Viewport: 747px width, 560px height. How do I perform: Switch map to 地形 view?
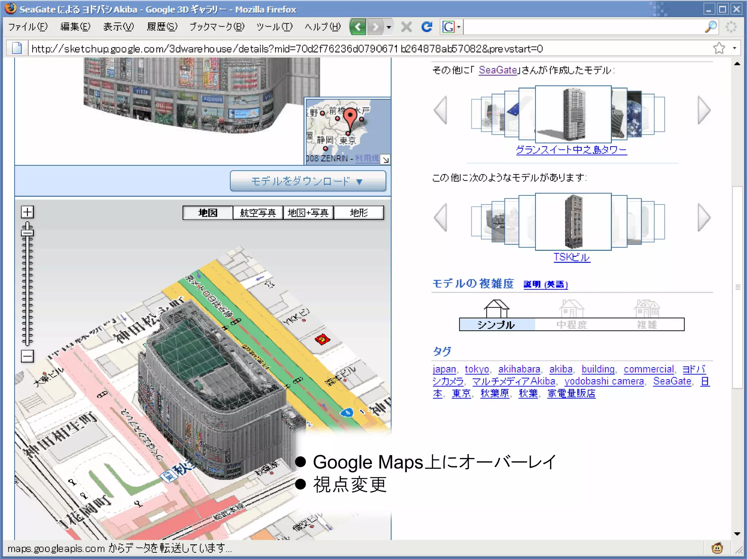(359, 213)
